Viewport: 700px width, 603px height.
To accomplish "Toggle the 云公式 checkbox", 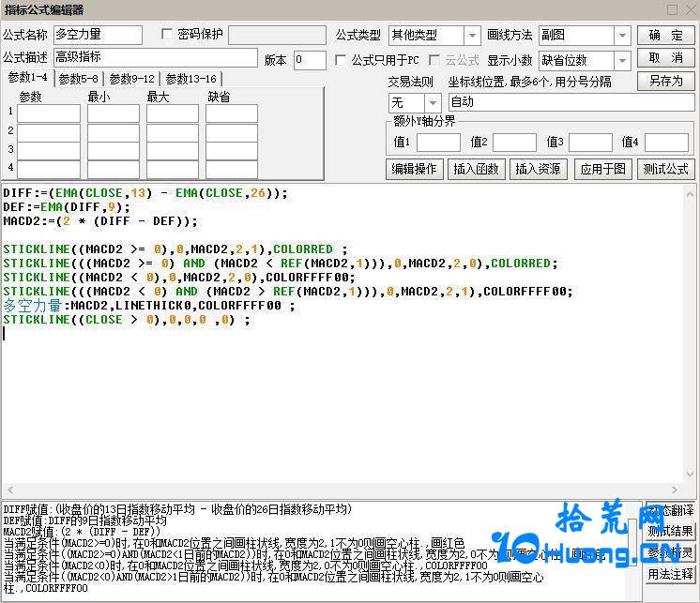I will tap(434, 60).
